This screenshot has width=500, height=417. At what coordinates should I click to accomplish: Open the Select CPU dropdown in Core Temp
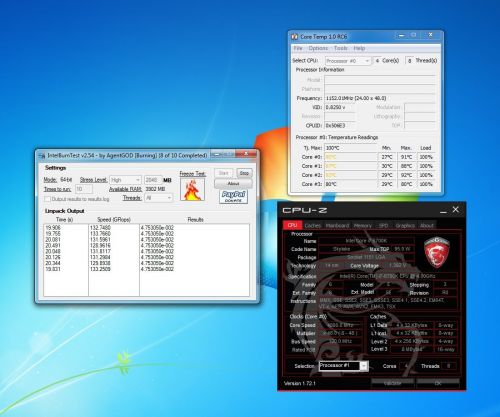(348, 61)
